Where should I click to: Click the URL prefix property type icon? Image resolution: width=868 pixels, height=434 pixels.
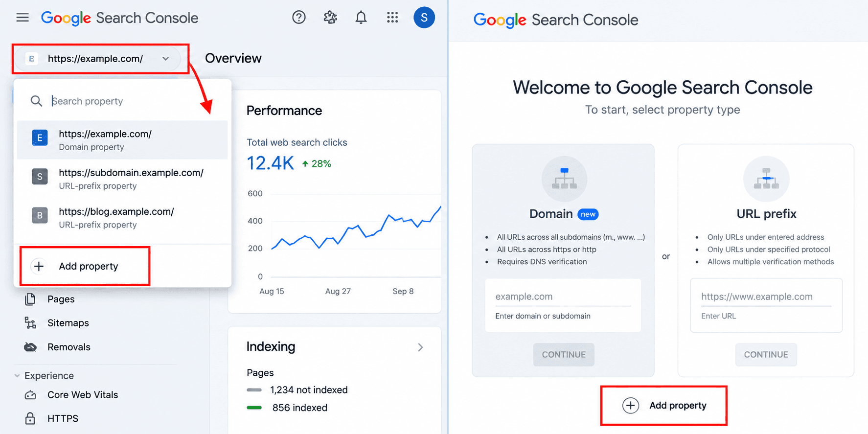(766, 179)
